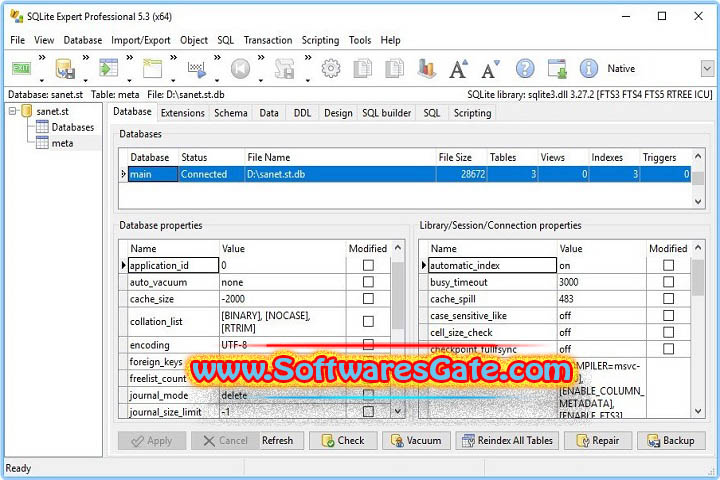The width and height of the screenshot is (720, 480).
Task: Open the options gear icon in toolbar
Action: coord(331,69)
